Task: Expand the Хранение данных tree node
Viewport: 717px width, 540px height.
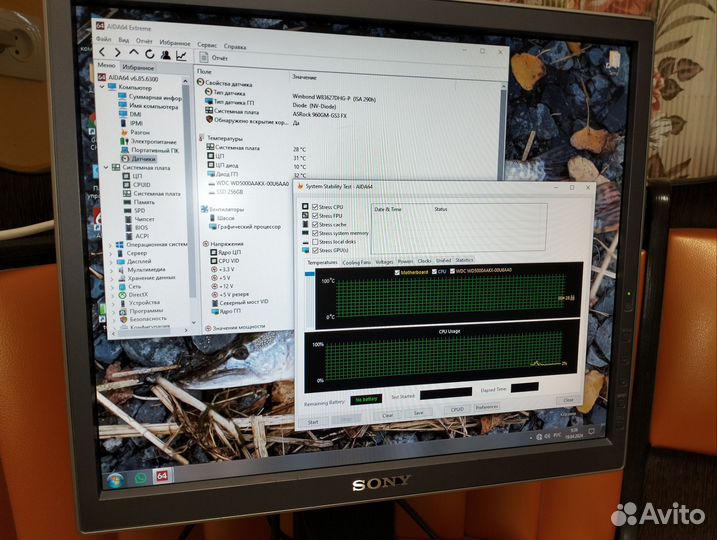Action: [x=112, y=278]
